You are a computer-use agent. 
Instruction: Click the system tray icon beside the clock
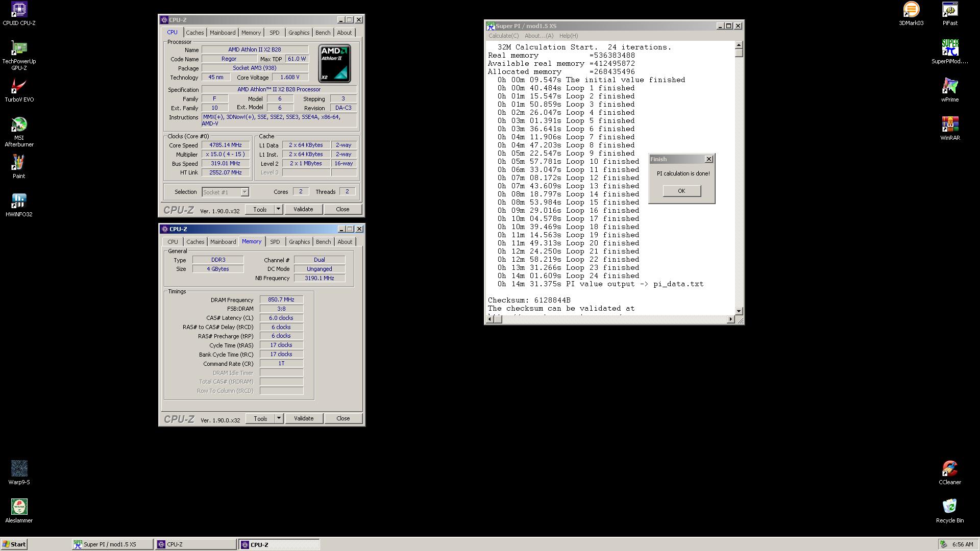click(x=944, y=544)
